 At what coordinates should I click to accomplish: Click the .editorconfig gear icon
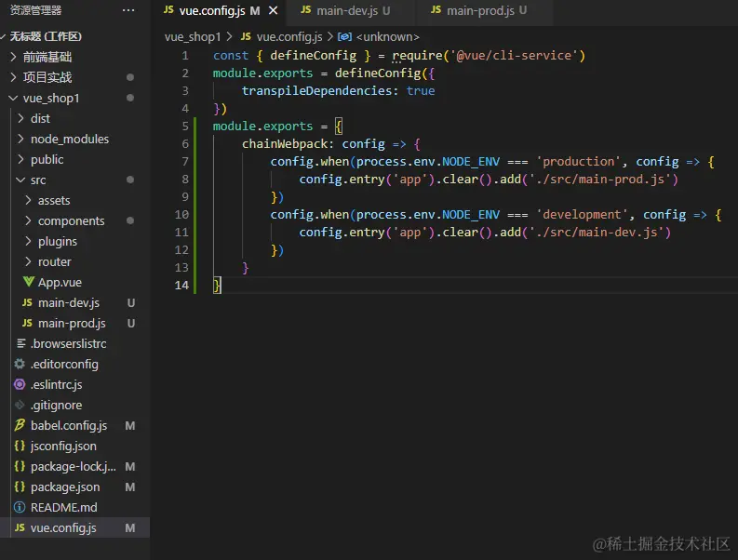tap(20, 364)
